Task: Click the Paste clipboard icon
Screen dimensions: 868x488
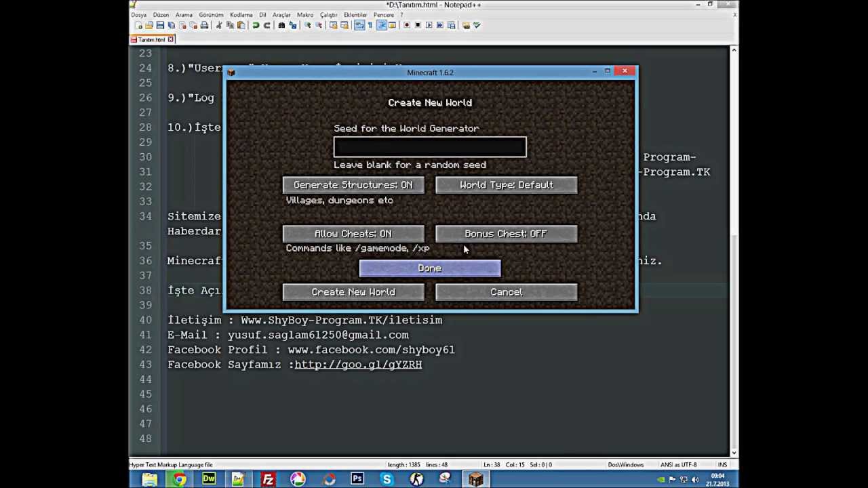Action: tap(241, 25)
